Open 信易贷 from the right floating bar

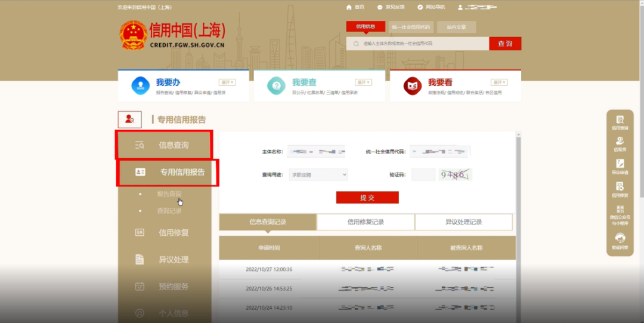tap(620, 142)
